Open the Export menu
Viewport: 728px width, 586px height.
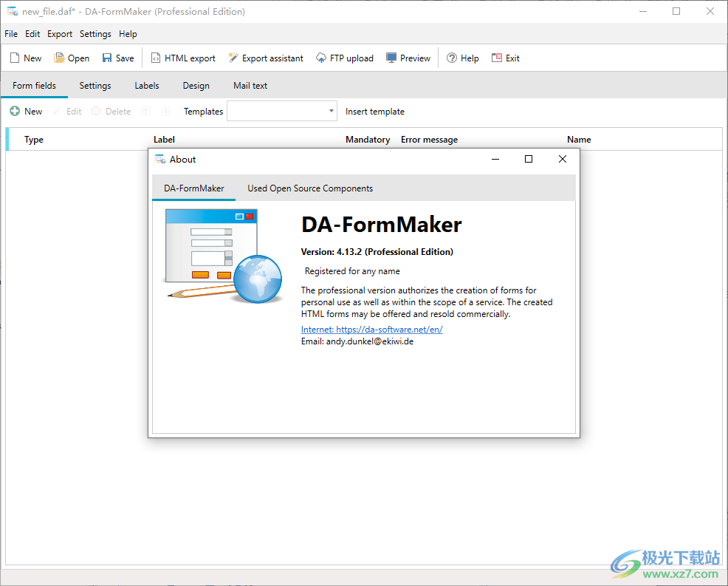tap(59, 33)
